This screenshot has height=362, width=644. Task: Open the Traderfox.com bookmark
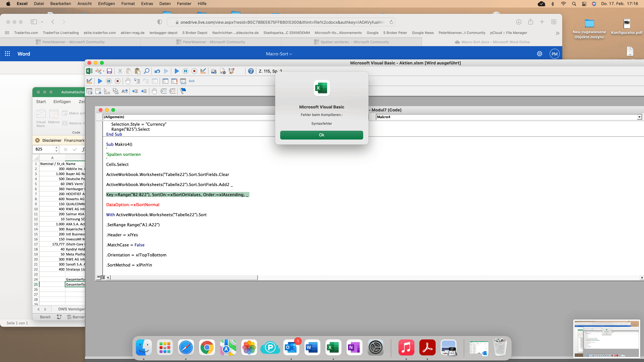(26, 33)
